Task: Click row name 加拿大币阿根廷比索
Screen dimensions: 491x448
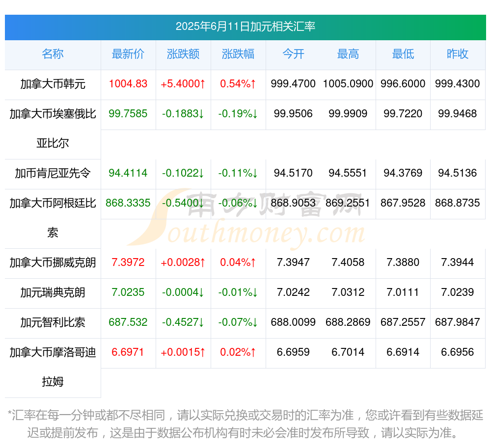Action: pyautogui.click(x=53, y=218)
